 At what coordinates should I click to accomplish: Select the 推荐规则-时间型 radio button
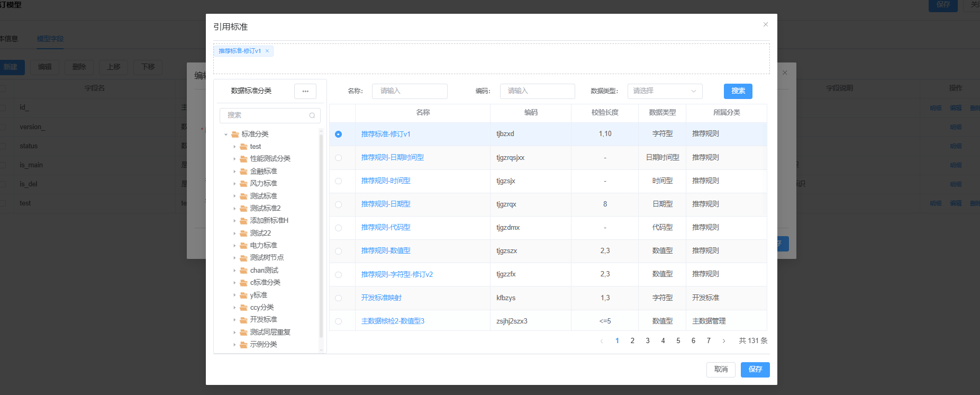coord(338,181)
